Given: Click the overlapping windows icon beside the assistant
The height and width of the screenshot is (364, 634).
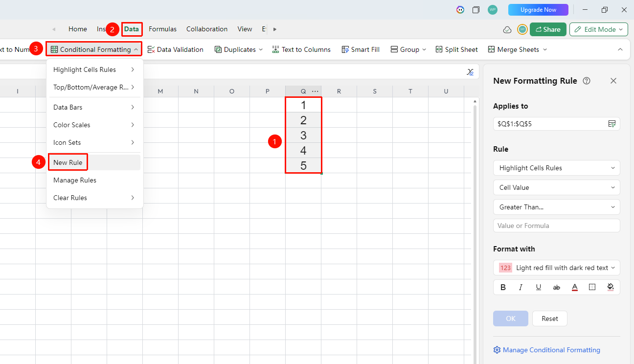Looking at the screenshot, I should click(476, 10).
